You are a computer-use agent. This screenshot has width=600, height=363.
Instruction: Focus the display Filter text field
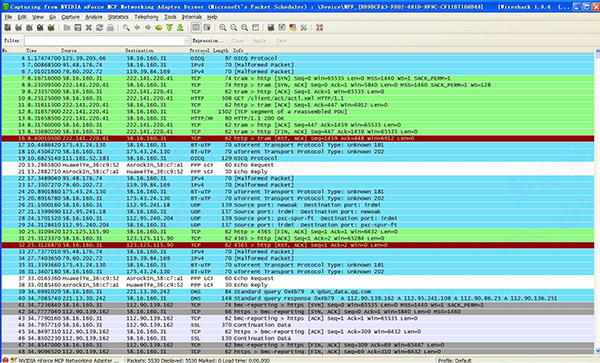click(x=104, y=41)
